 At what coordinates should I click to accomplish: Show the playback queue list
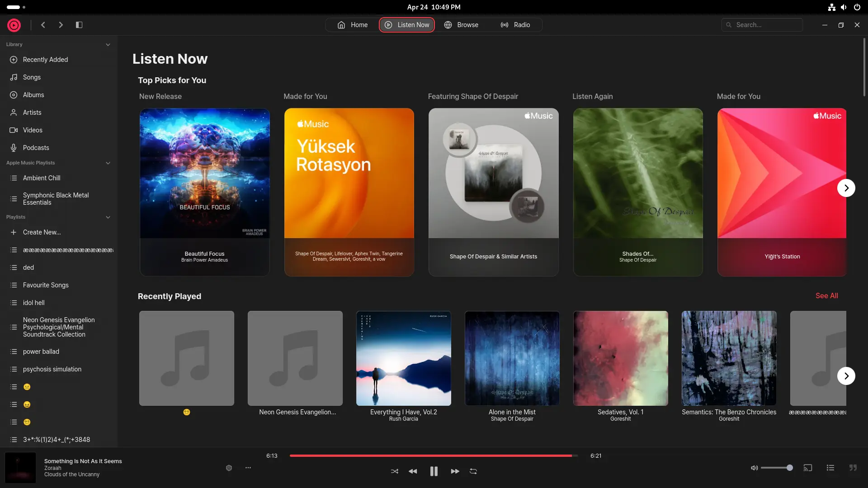pos(830,468)
